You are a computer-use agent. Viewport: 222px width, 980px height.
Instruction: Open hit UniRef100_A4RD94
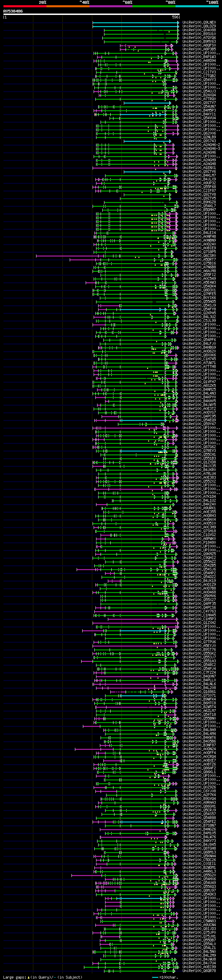(199, 61)
